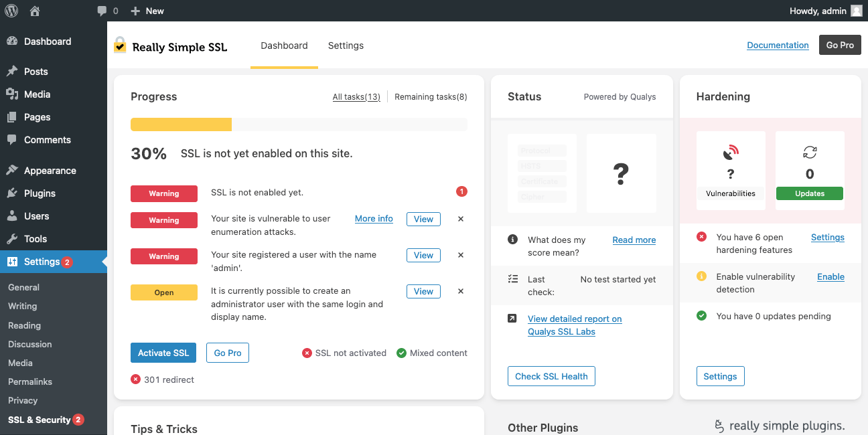Click the Updates refresh icon
This screenshot has width=868, height=435.
(x=810, y=153)
